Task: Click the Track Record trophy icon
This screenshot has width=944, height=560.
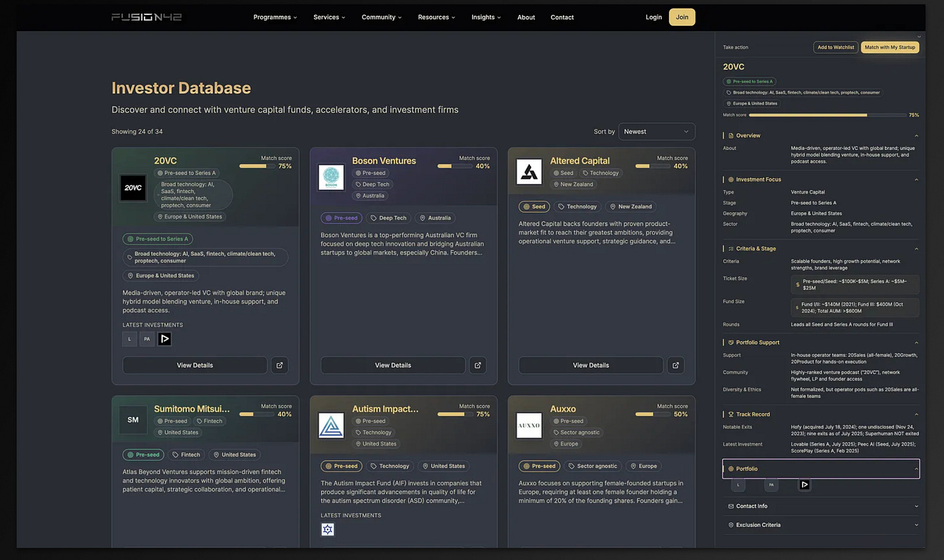Action: [731, 414]
